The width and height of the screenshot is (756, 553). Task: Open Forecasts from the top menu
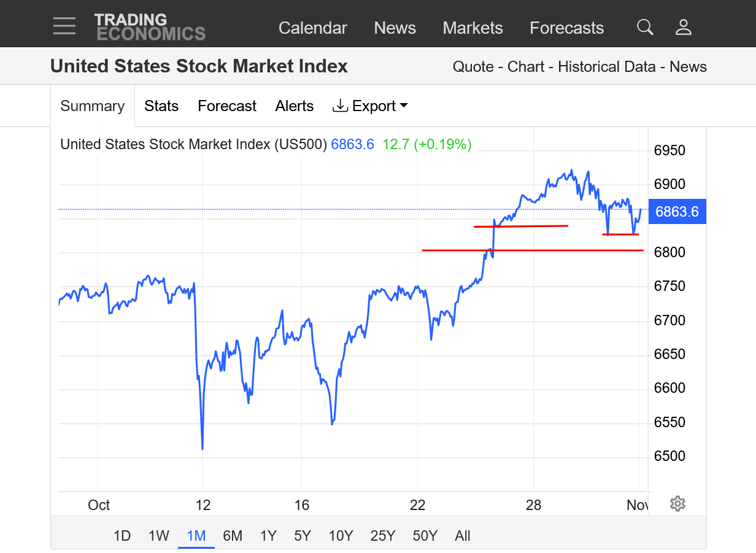[566, 28]
